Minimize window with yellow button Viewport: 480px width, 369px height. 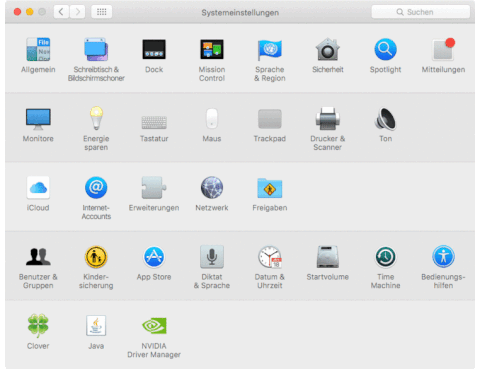30,12
